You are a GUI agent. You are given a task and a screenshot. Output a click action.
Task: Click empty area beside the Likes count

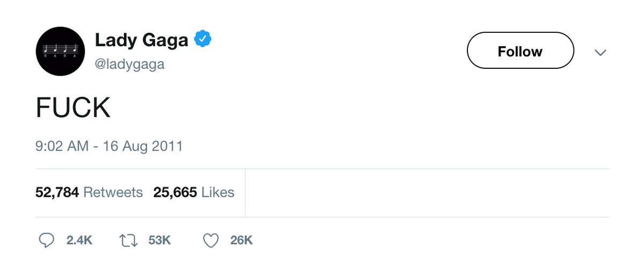point(427,193)
